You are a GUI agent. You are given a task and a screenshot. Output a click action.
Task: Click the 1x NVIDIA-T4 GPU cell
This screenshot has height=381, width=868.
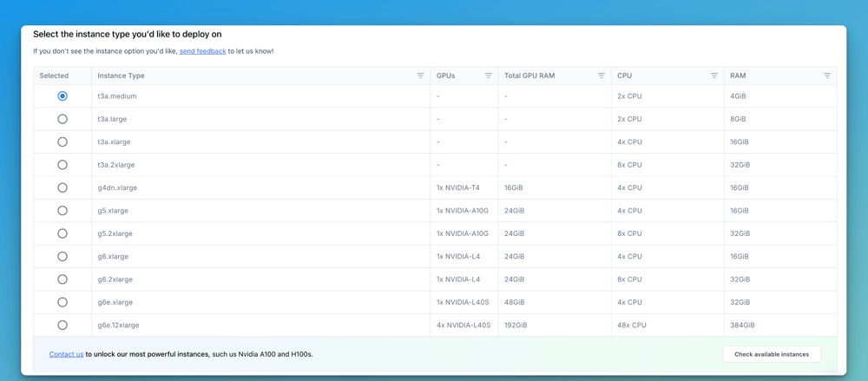pos(458,187)
